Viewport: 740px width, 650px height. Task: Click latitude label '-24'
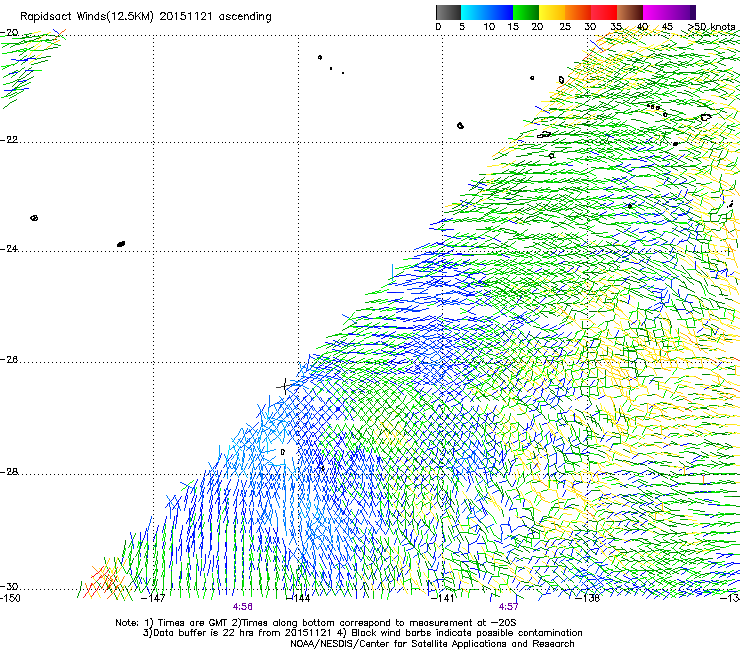(x=9, y=248)
